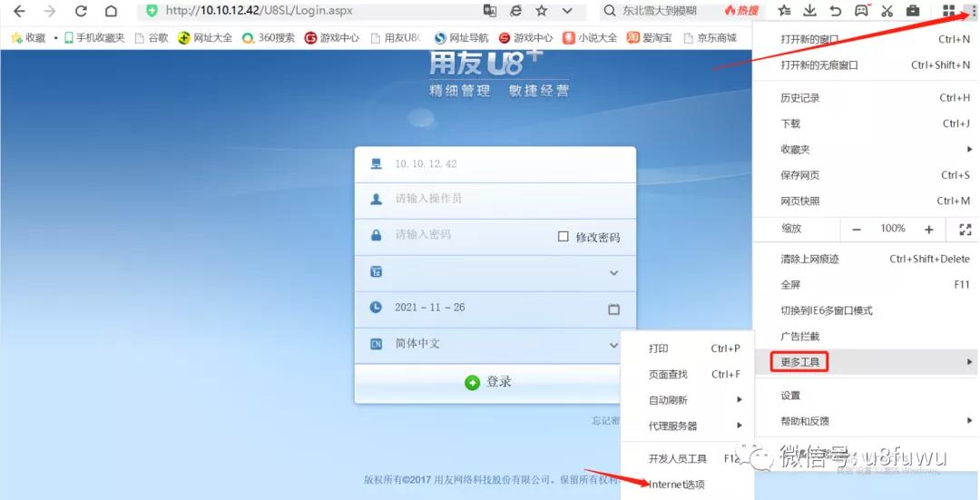Open the browser home page icon

coord(111,11)
